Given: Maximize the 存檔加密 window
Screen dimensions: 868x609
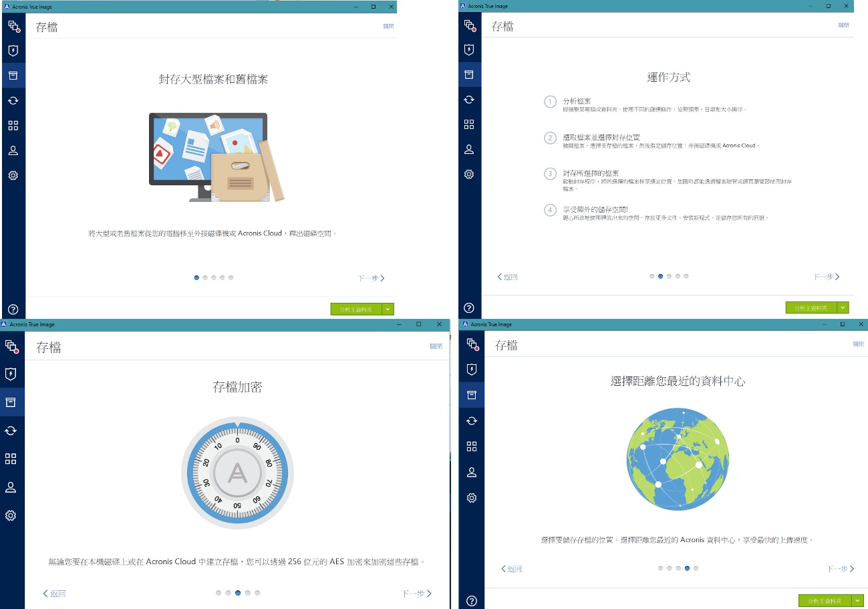Looking at the screenshot, I should pyautogui.click(x=419, y=324).
